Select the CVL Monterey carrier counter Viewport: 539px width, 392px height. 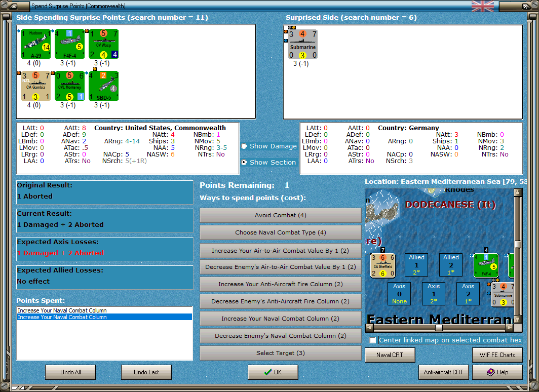69,86
